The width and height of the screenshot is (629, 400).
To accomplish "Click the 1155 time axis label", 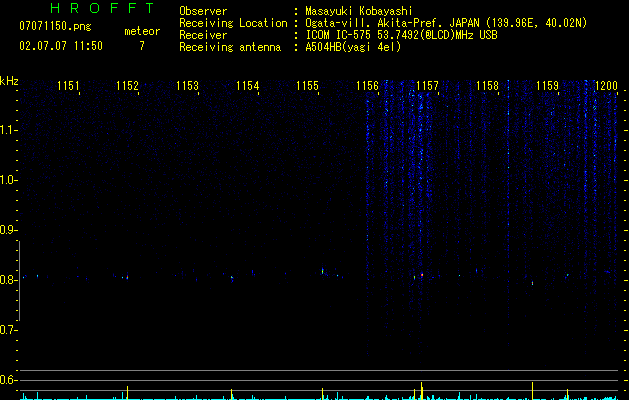I will coord(307,86).
